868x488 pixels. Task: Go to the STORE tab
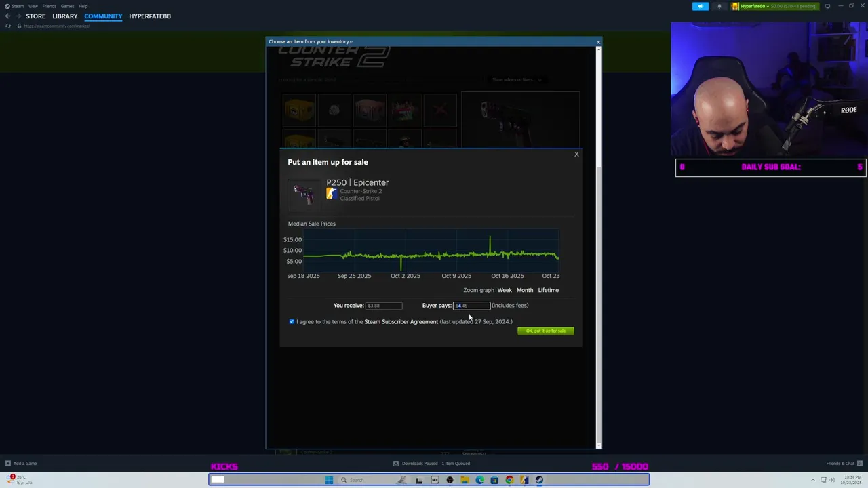coord(36,16)
